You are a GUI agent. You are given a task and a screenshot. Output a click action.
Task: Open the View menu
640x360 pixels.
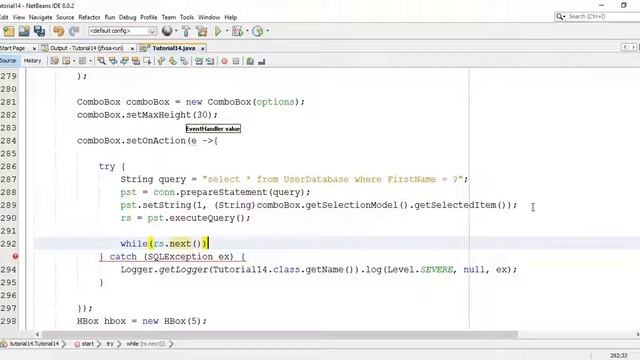(19, 17)
